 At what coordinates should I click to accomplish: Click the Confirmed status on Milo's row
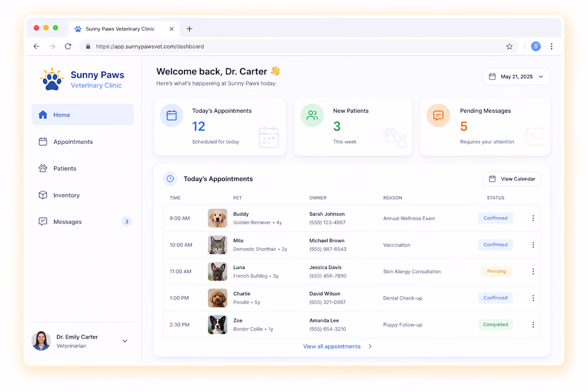point(496,245)
